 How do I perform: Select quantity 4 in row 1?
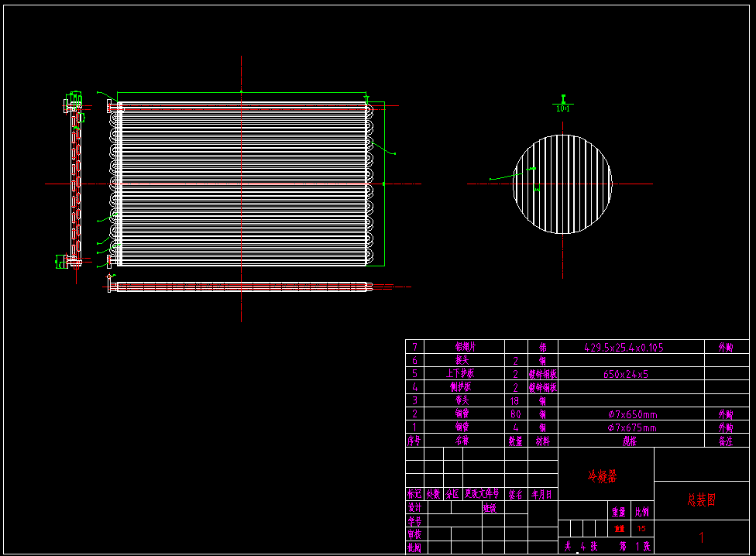515,427
